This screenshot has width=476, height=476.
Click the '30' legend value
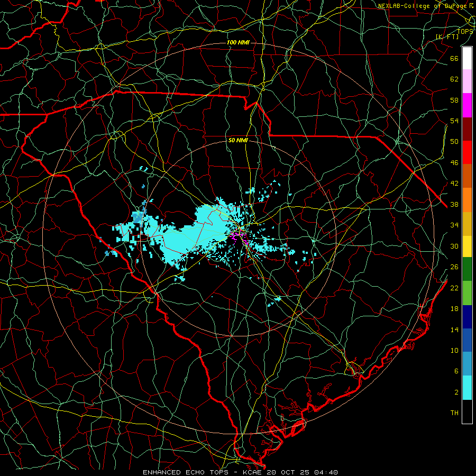tap(454, 246)
